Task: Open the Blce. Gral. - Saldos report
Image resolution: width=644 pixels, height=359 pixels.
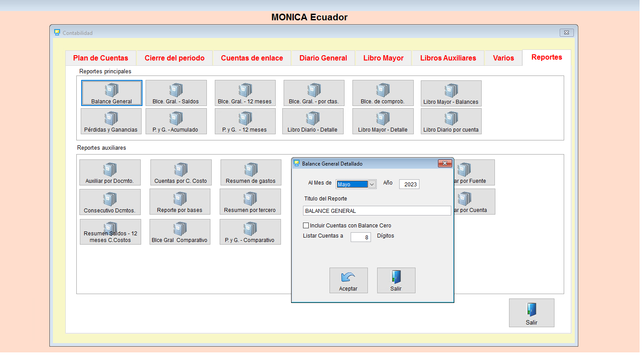Action: 176,93
